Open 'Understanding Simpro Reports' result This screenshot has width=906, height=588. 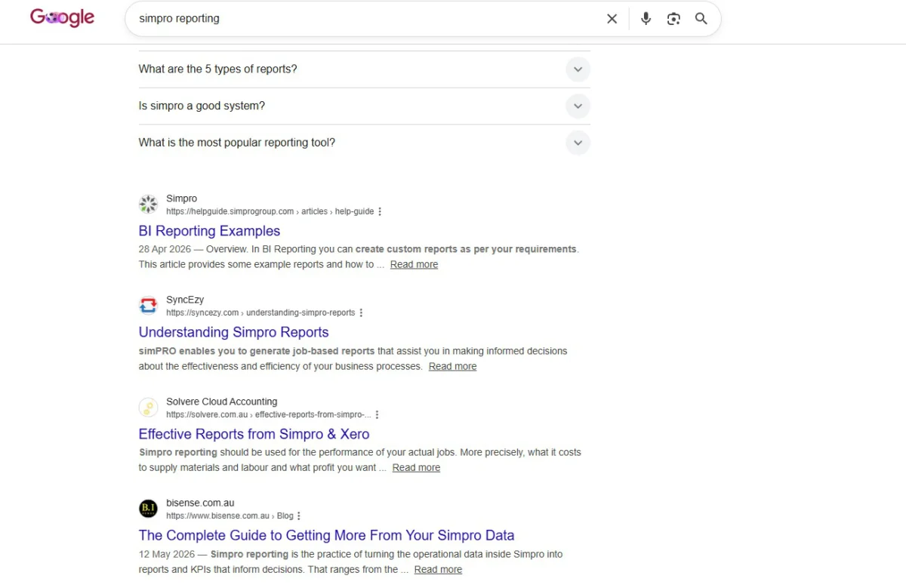[233, 332]
